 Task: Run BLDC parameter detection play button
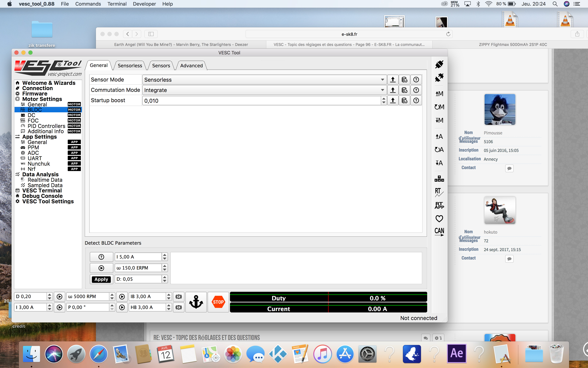coord(101,268)
